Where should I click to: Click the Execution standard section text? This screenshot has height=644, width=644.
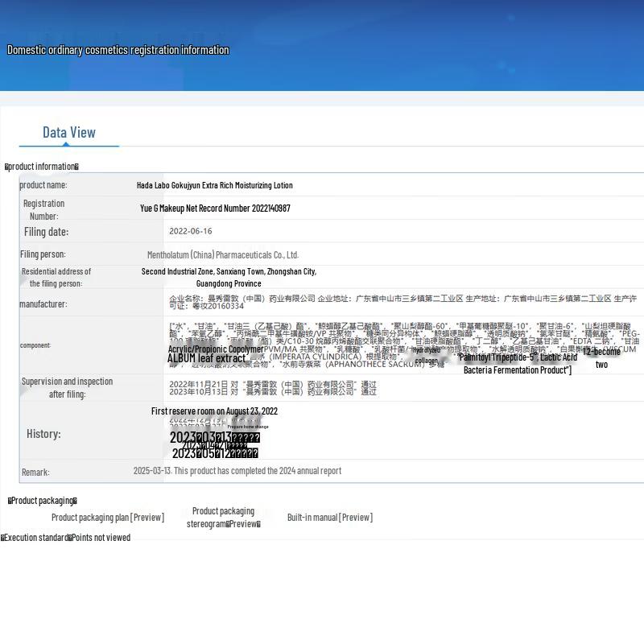point(66,538)
